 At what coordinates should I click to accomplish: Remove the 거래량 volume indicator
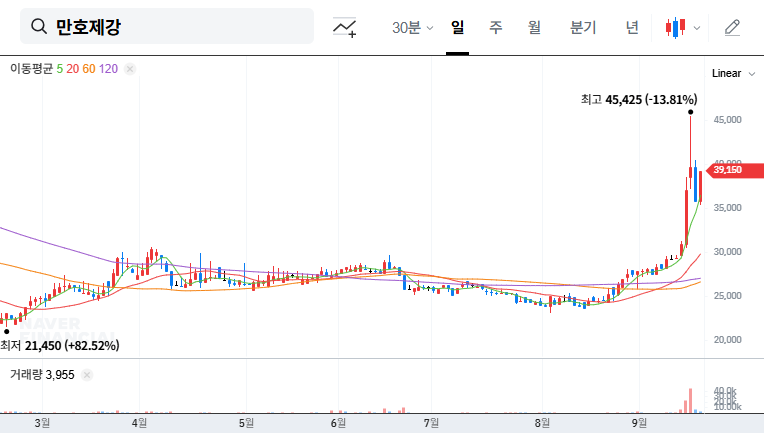87,375
